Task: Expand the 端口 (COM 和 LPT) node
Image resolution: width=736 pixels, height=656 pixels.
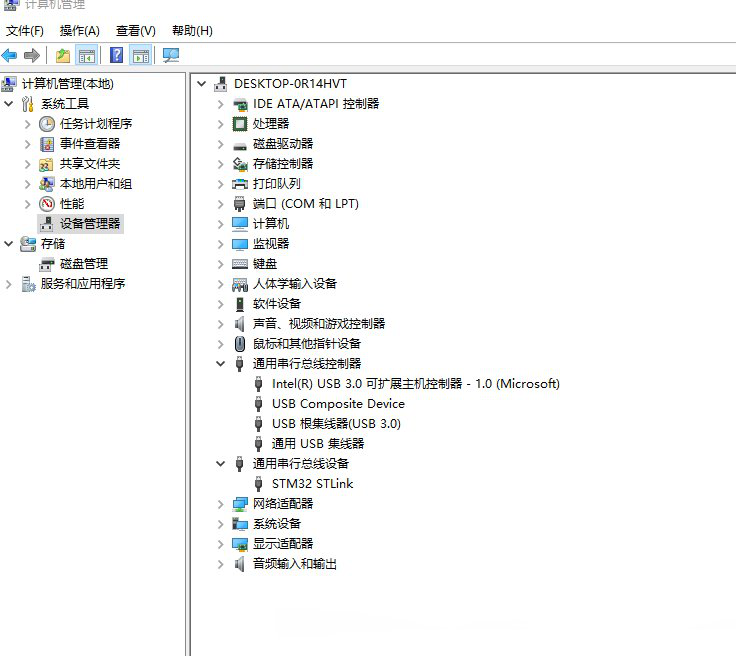Action: click(x=220, y=204)
